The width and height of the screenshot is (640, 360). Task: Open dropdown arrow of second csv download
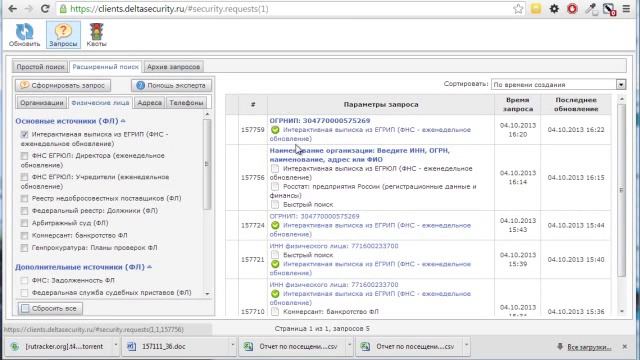(x=466, y=346)
